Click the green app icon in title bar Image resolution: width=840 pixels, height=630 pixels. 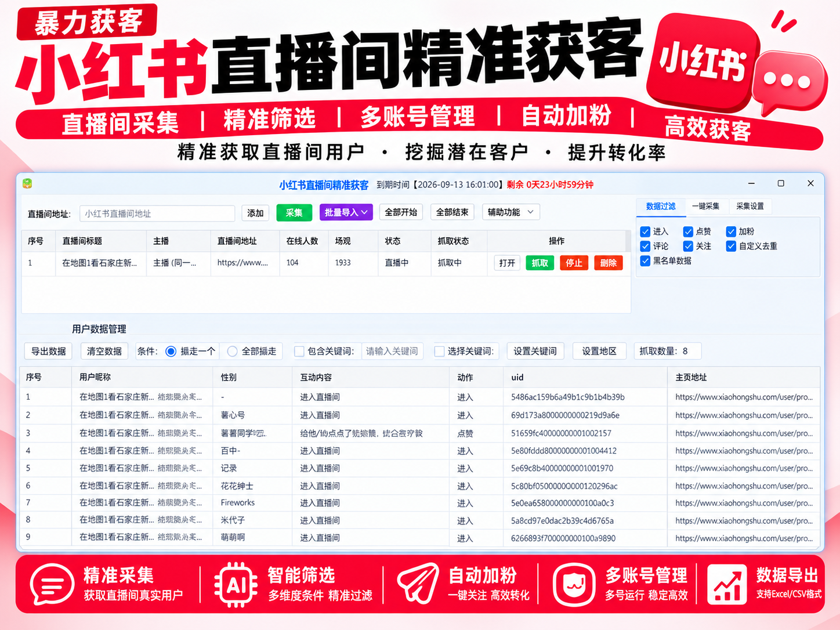[x=27, y=184]
